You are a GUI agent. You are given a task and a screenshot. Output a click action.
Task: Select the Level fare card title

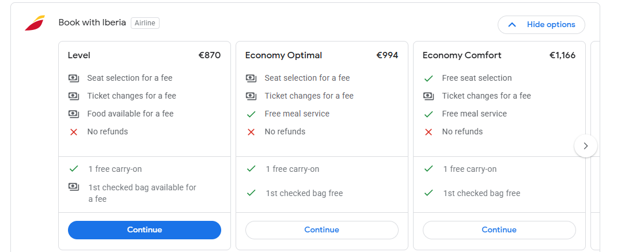point(79,55)
